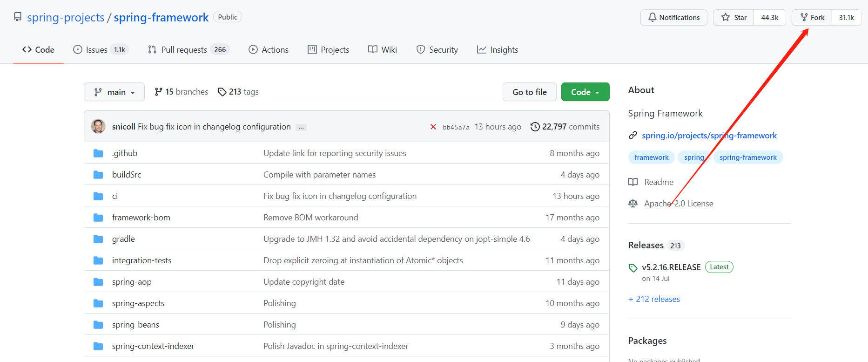This screenshot has height=362, width=868.
Task: Click the spring-framework topic tag
Action: pos(748,157)
